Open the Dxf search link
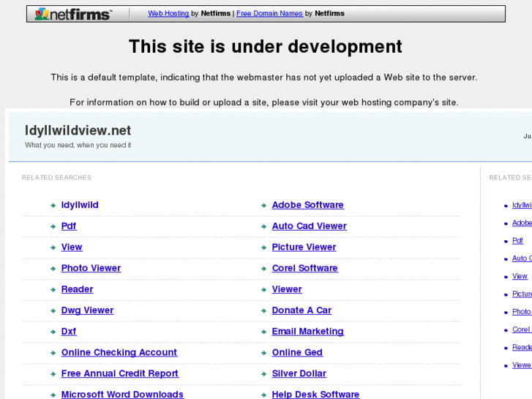 69,331
